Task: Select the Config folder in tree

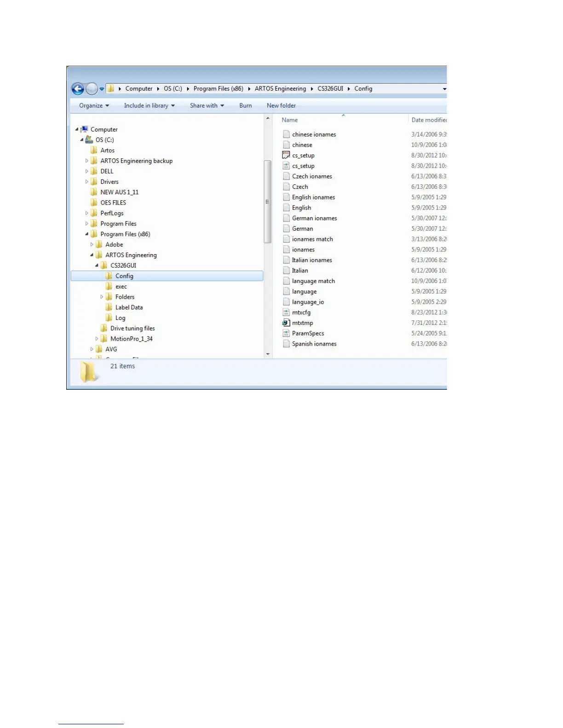Action: pyautogui.click(x=124, y=276)
